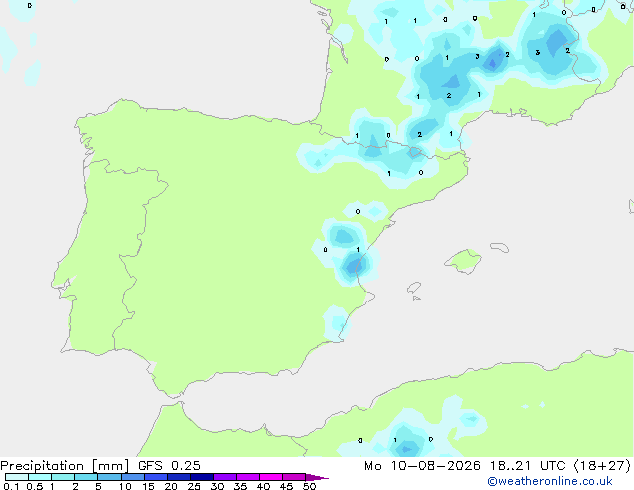Pick the 15–20 mm legend color swatch
634x490 pixels.
(x=156, y=477)
